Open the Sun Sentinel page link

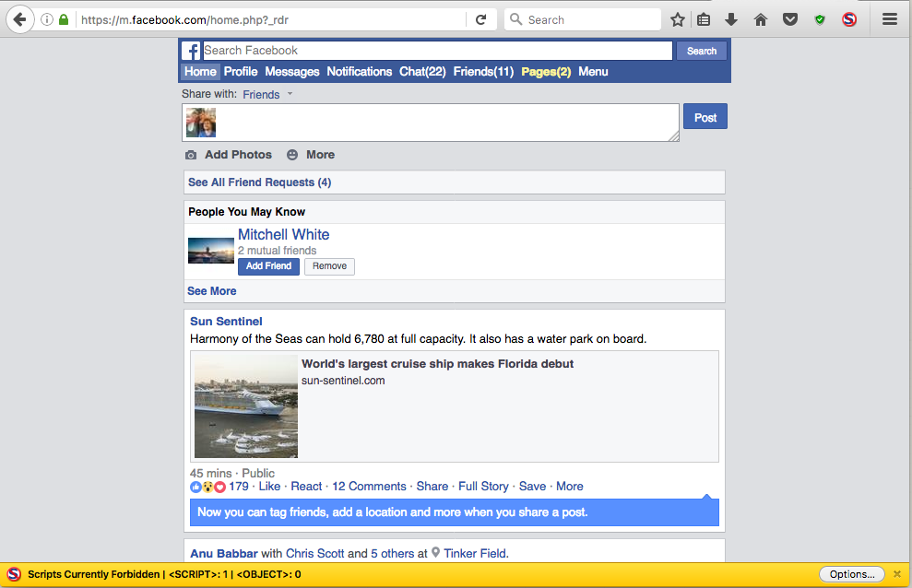coord(226,322)
